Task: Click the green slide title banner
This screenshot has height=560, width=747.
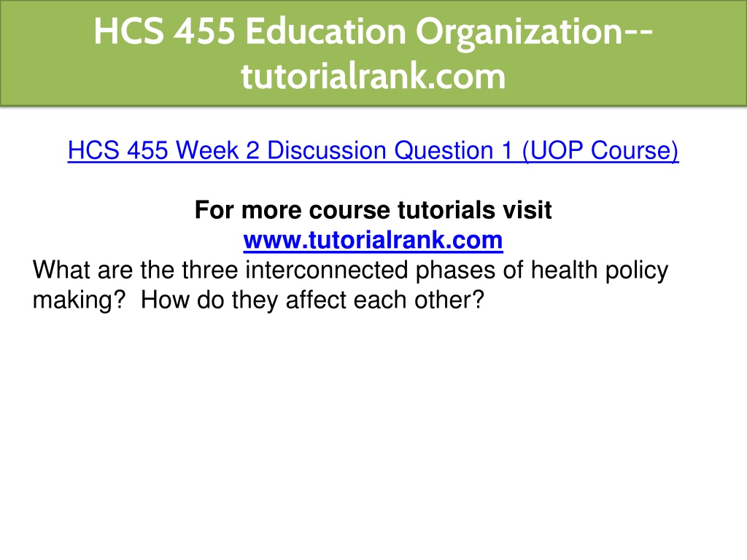Action: 373,52
